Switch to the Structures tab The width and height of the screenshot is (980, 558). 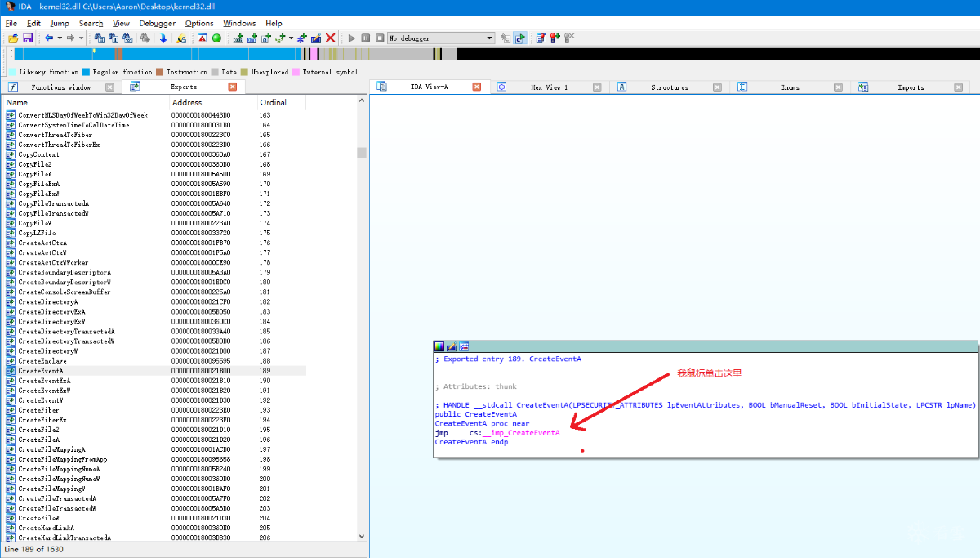click(670, 87)
